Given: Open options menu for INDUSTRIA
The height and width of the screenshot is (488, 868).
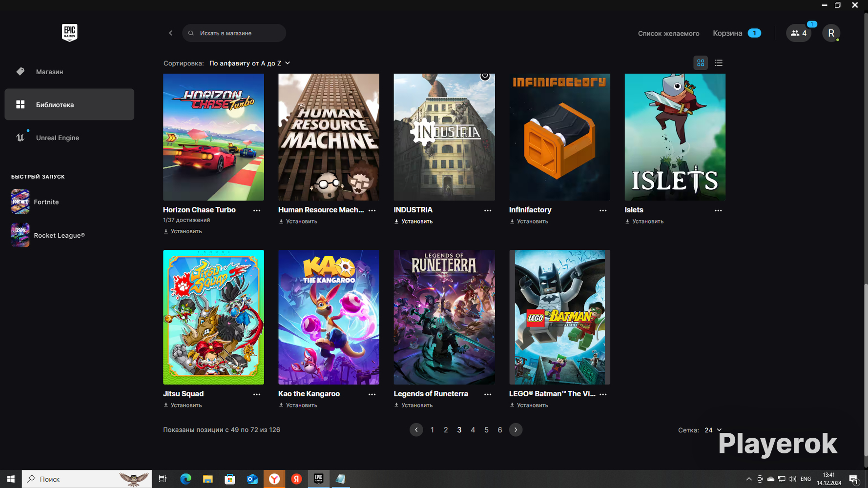Looking at the screenshot, I should pos(488,210).
